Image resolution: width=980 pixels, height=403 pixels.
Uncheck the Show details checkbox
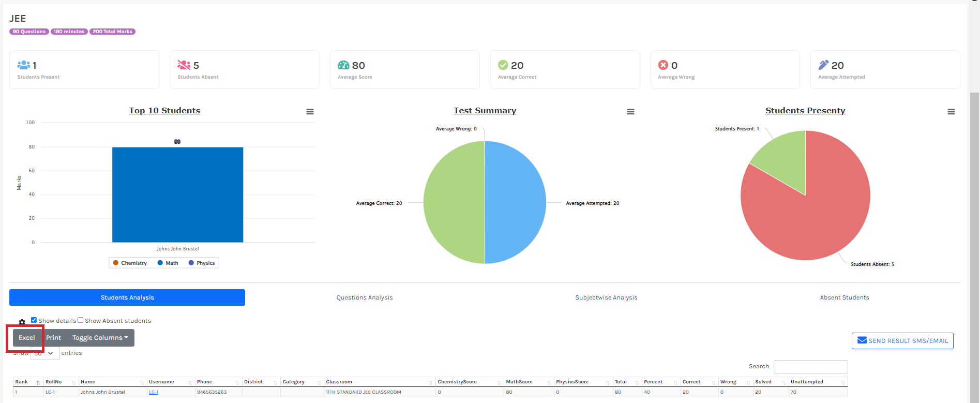[x=34, y=320]
